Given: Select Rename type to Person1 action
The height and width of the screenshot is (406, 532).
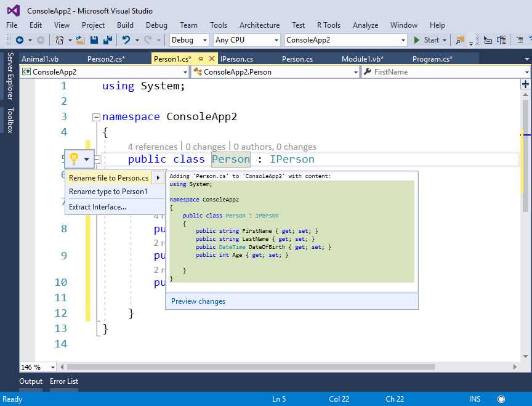Looking at the screenshot, I should click(108, 192).
